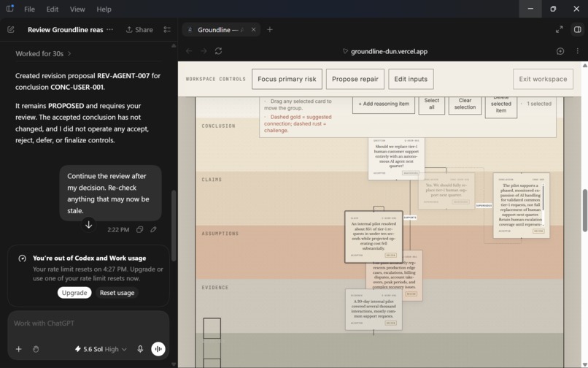
Task: Select the 'internal pilot resolved about 85%' card
Action: click(x=374, y=236)
